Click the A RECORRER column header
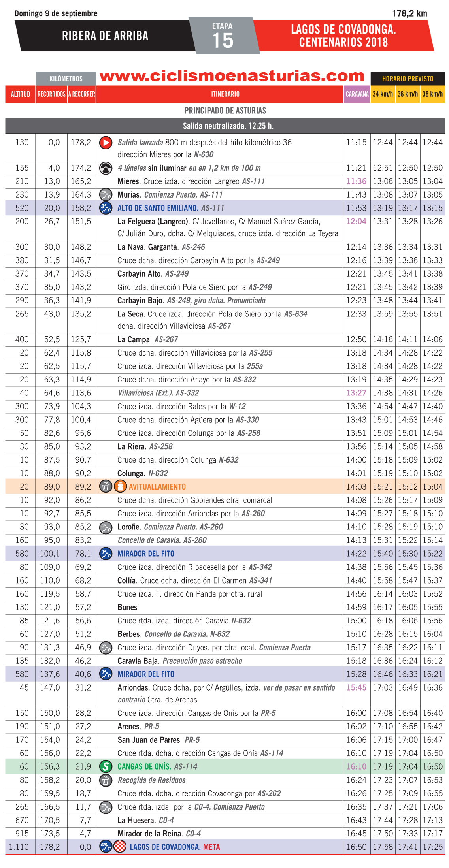Screen dimensions: 449x868 point(81,94)
